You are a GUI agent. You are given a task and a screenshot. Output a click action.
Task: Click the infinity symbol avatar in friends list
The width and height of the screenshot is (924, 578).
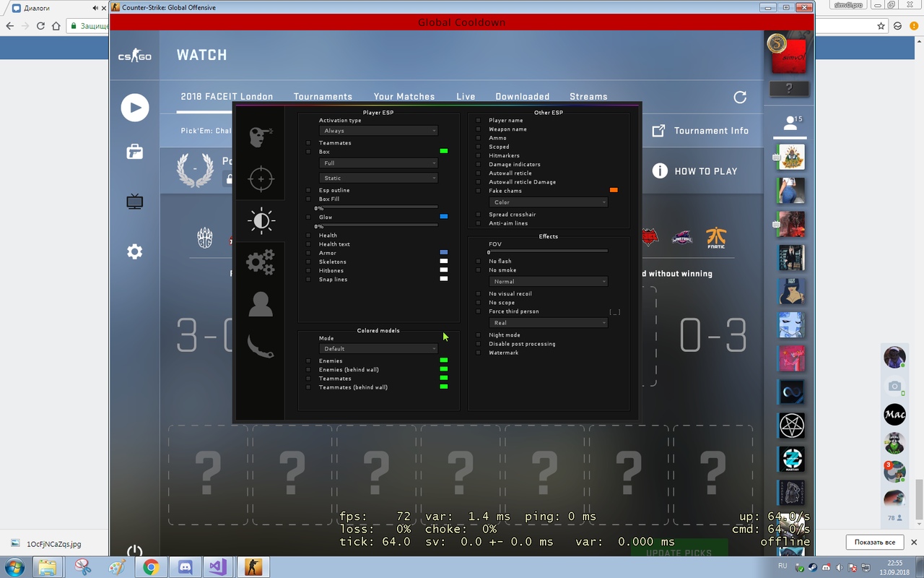click(x=792, y=392)
